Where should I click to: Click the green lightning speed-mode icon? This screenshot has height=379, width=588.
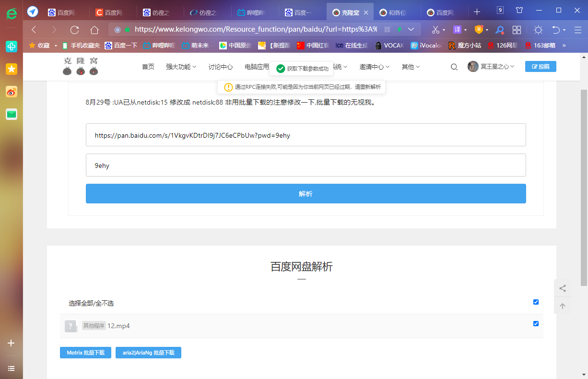[400, 30]
